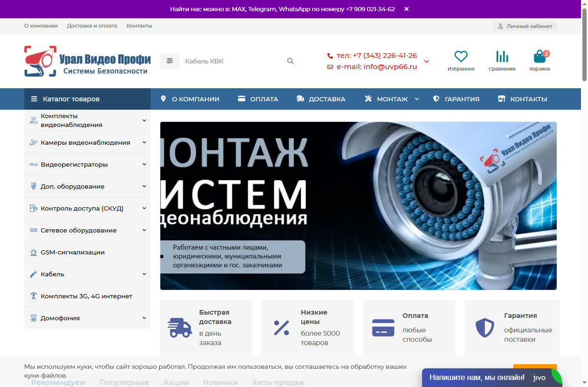Open 'ДОСТАВКА' navigation item

pyautogui.click(x=321, y=99)
